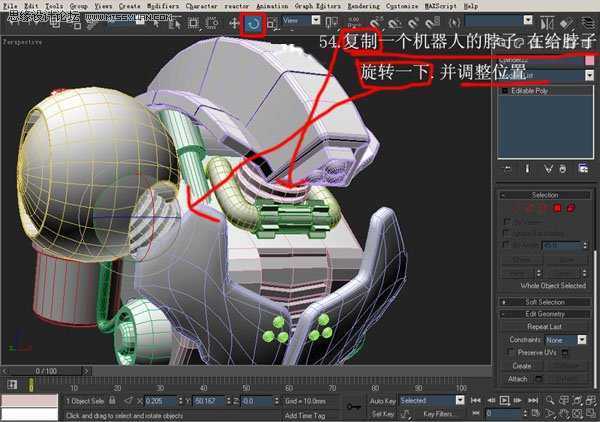Click the Select Object arrow tool

[156, 23]
